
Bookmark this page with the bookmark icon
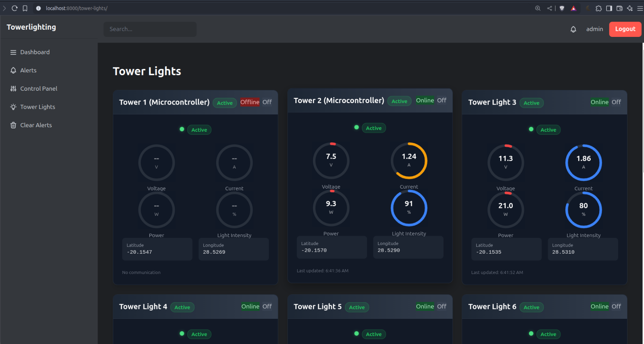click(x=25, y=8)
